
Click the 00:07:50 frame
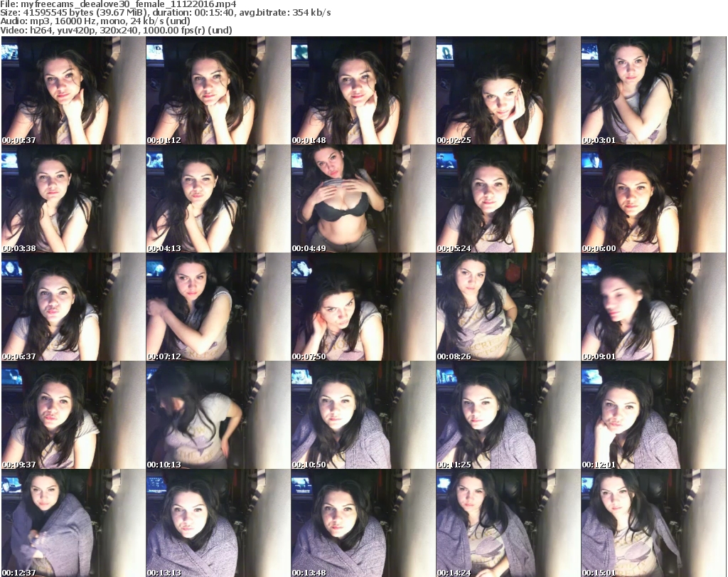click(363, 307)
